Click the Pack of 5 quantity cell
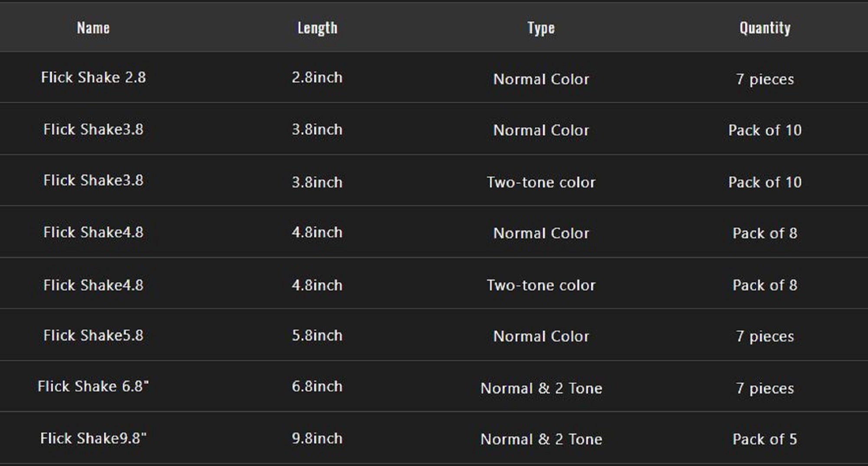This screenshot has height=466, width=868. (x=765, y=439)
